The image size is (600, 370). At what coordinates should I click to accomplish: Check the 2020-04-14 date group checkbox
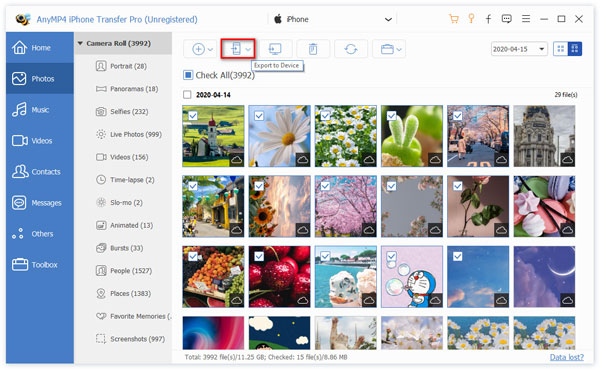point(187,95)
